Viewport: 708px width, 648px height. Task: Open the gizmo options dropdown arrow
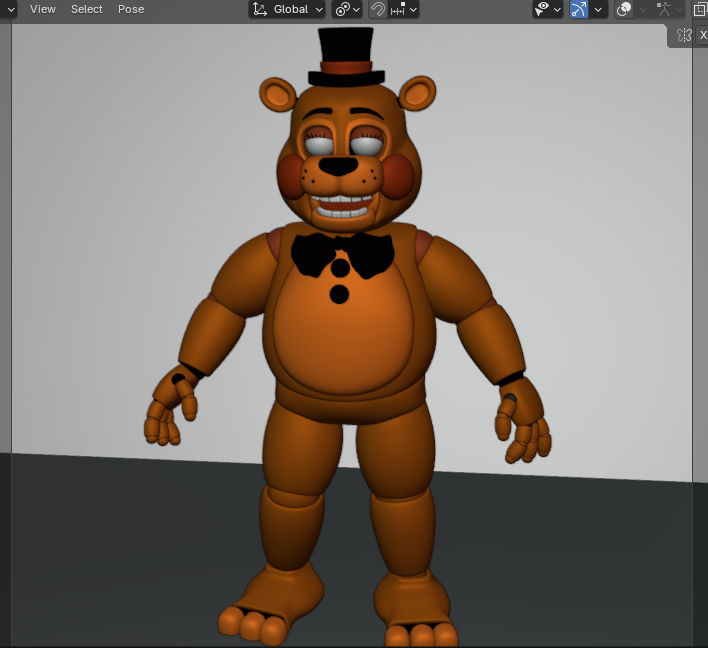coord(598,9)
